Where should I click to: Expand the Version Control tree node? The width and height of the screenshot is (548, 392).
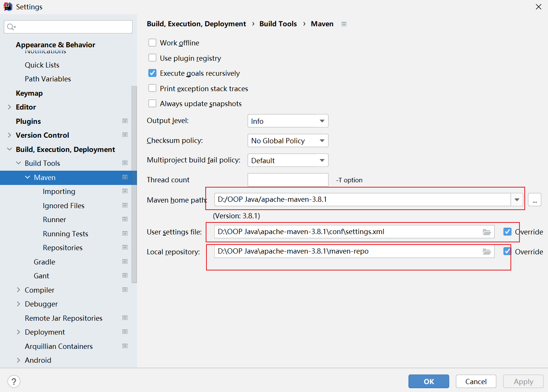(x=9, y=135)
